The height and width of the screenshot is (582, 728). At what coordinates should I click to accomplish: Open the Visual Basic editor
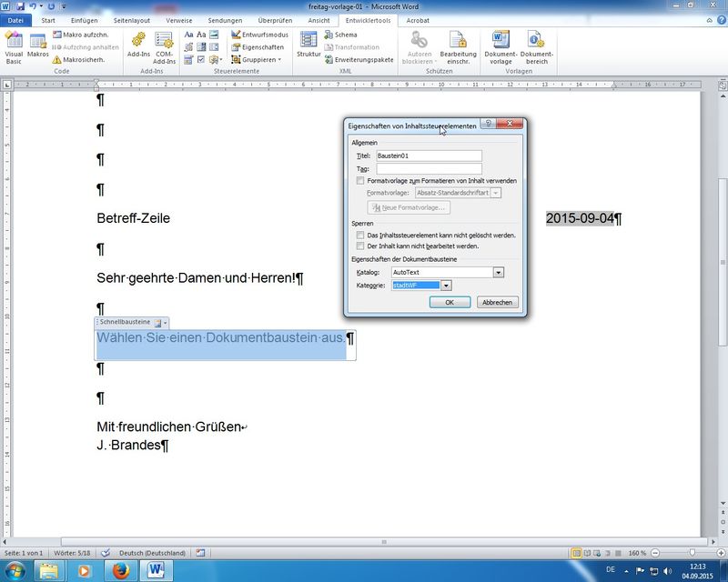coord(15,47)
